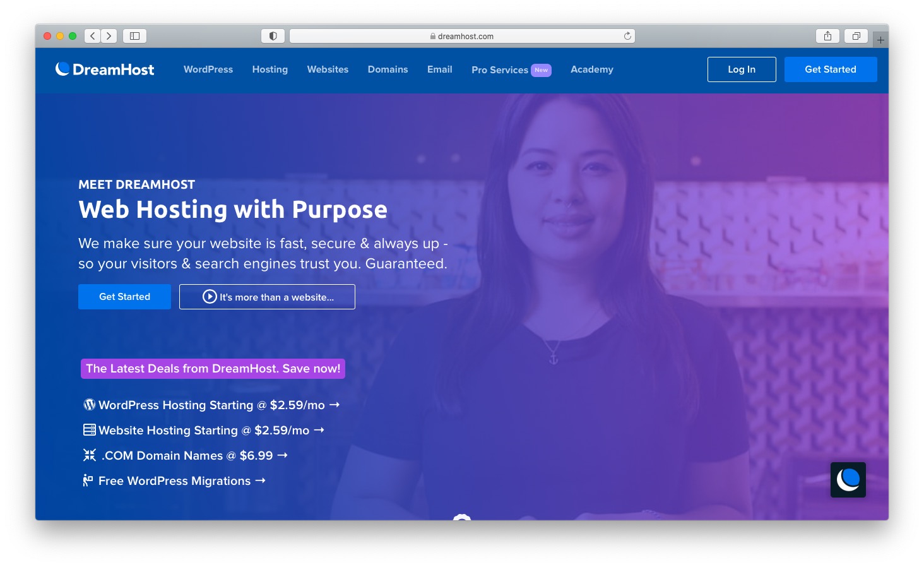Open the WordPress nav menu
This screenshot has height=567, width=924.
tap(208, 69)
